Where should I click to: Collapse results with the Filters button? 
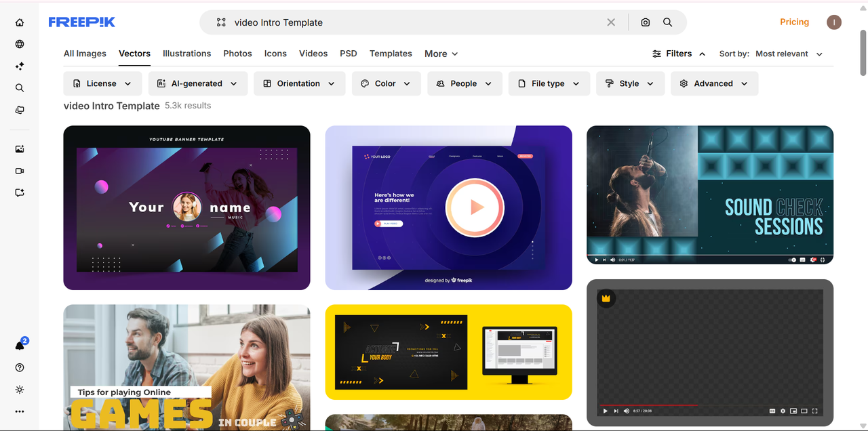click(678, 53)
